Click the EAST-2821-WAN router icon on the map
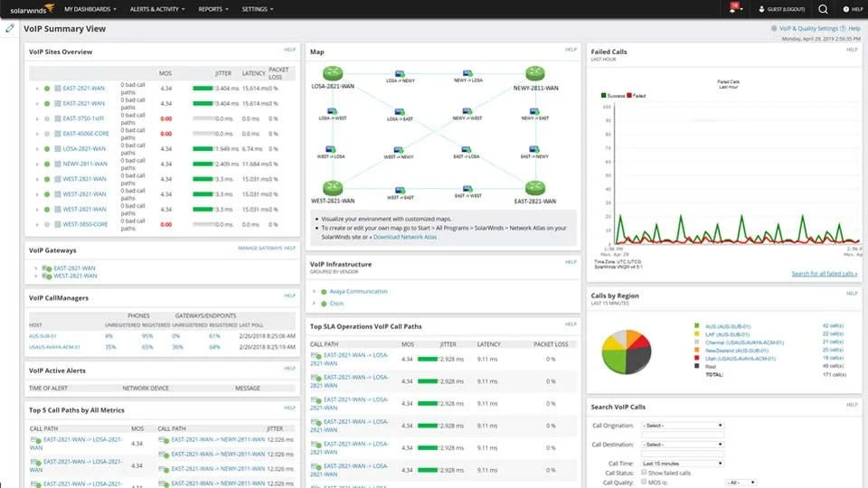The height and width of the screenshot is (488, 868). 533,187
